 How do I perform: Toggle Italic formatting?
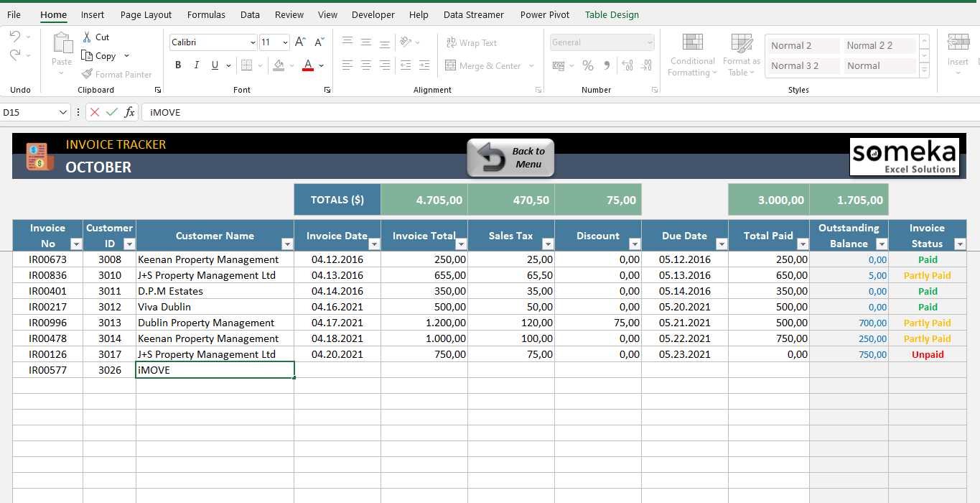[196, 65]
